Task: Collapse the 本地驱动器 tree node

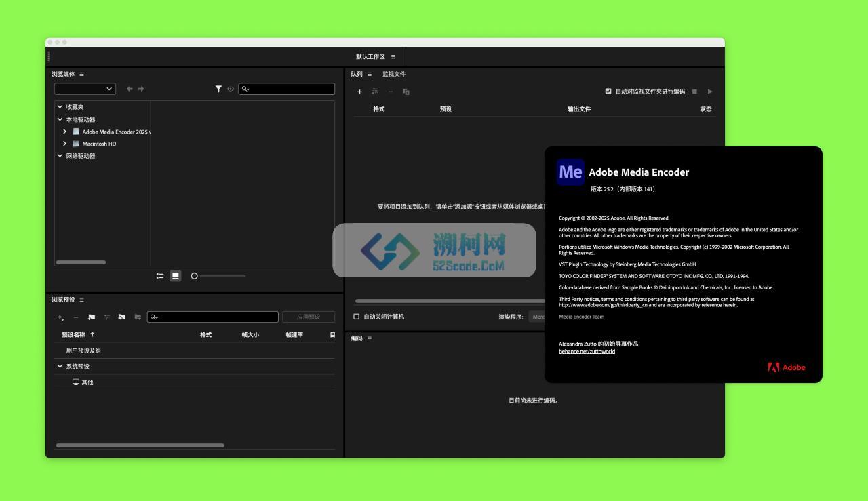Action: click(x=60, y=119)
